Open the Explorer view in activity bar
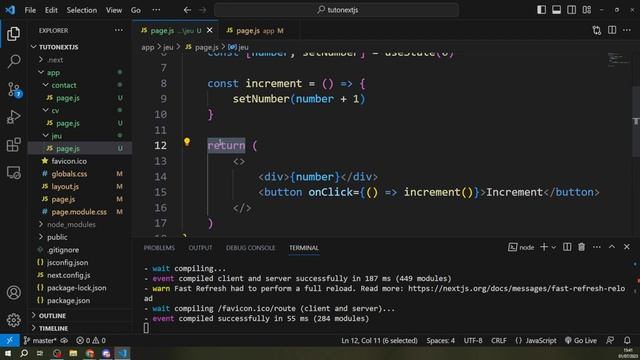 13,33
